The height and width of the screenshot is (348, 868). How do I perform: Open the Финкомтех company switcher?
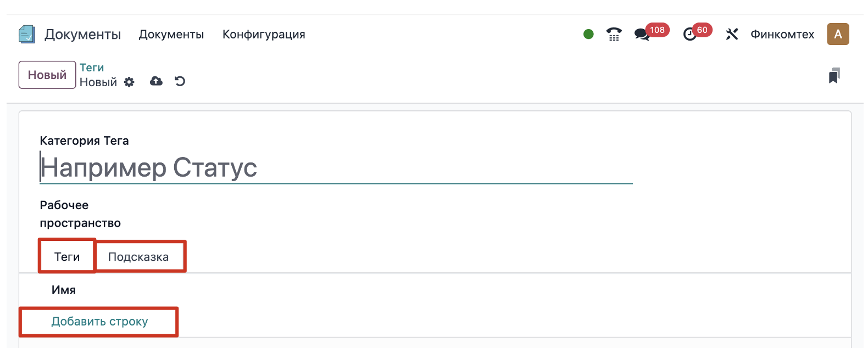tap(782, 34)
